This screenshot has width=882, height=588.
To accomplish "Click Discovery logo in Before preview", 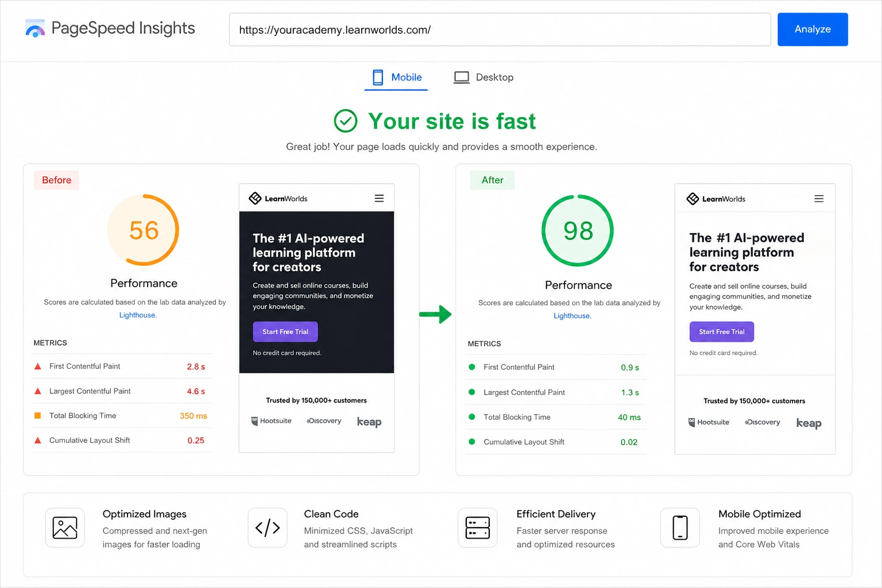I will (324, 421).
